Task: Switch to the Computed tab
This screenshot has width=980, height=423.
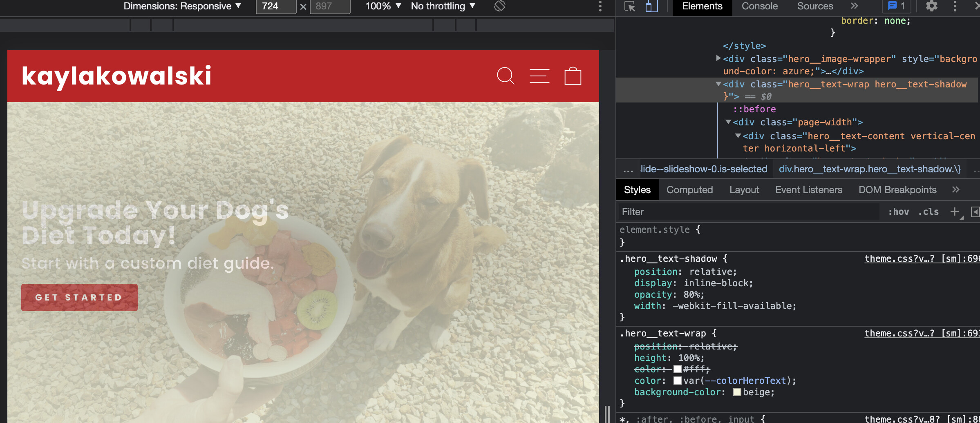Action: tap(689, 190)
